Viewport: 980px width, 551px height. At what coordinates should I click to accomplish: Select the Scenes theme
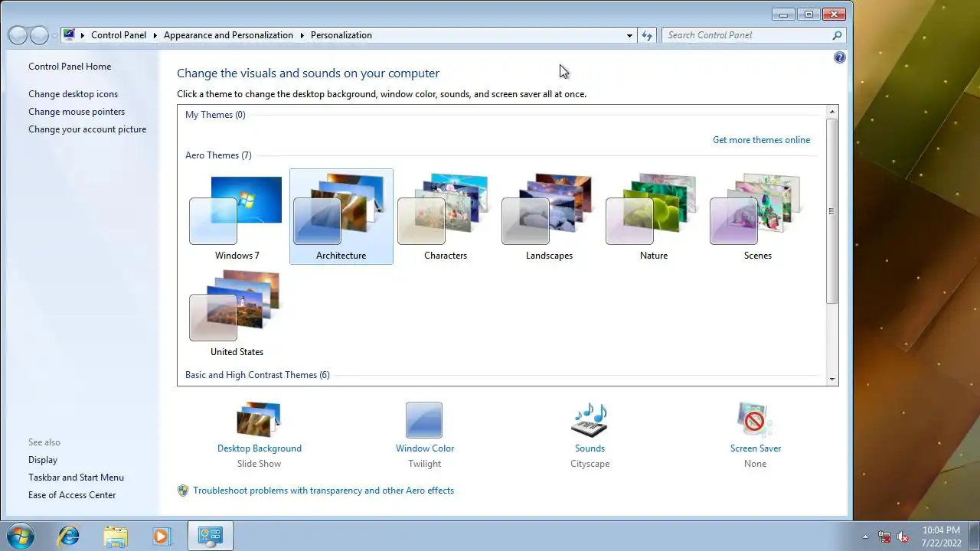(x=757, y=217)
